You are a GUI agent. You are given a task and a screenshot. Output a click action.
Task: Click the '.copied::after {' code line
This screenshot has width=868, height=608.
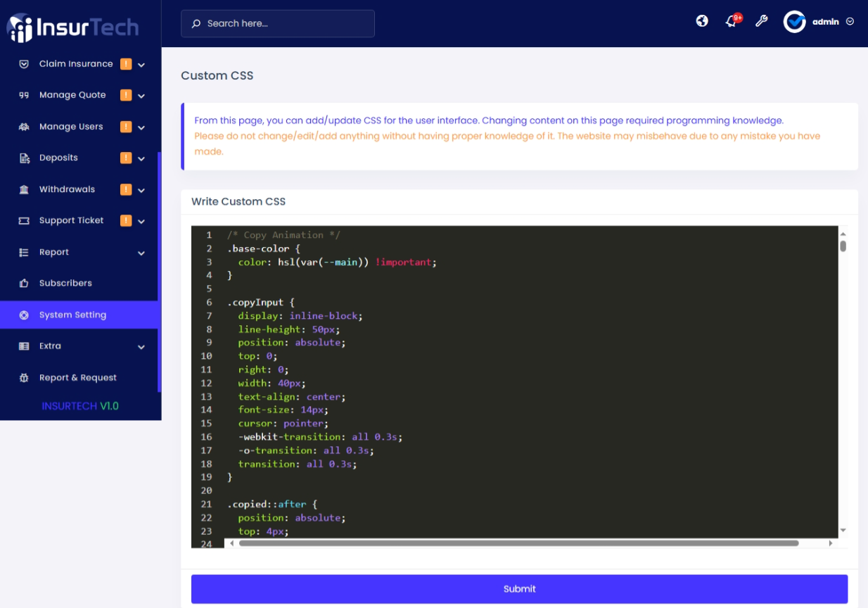(272, 505)
